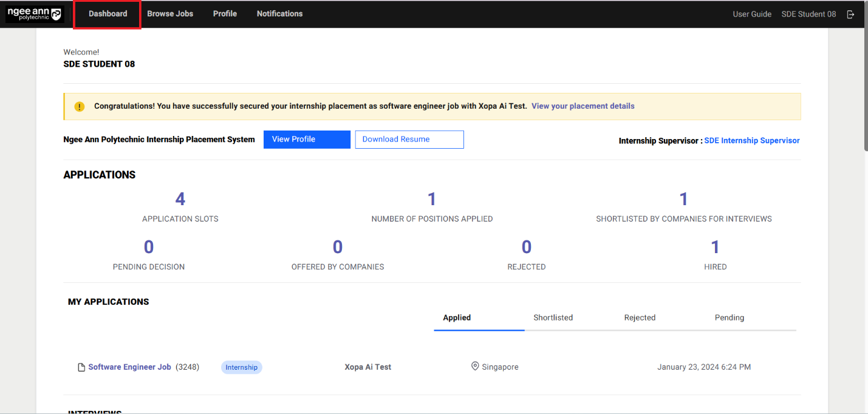
Task: Click the Download Resume button
Action: [409, 140]
